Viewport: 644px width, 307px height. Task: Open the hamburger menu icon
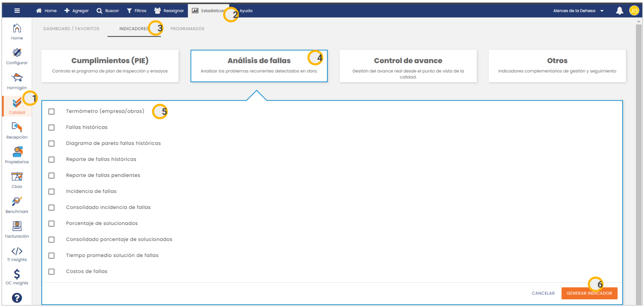pyautogui.click(x=17, y=11)
